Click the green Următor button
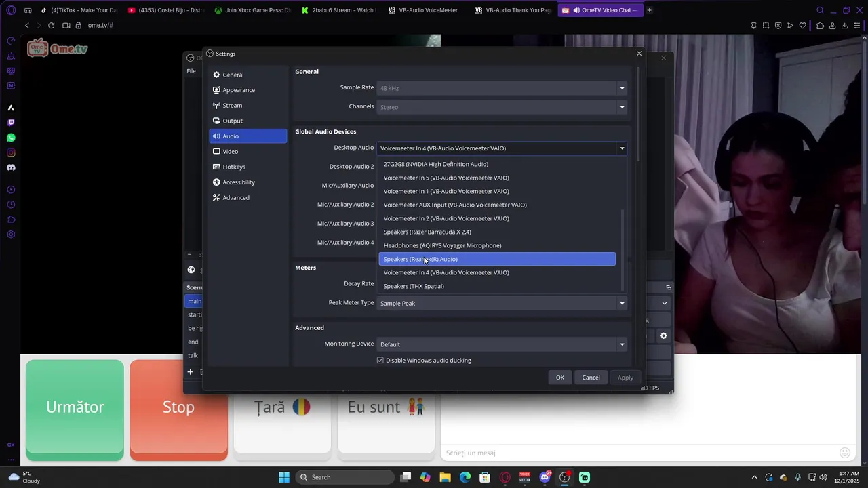 point(75,407)
